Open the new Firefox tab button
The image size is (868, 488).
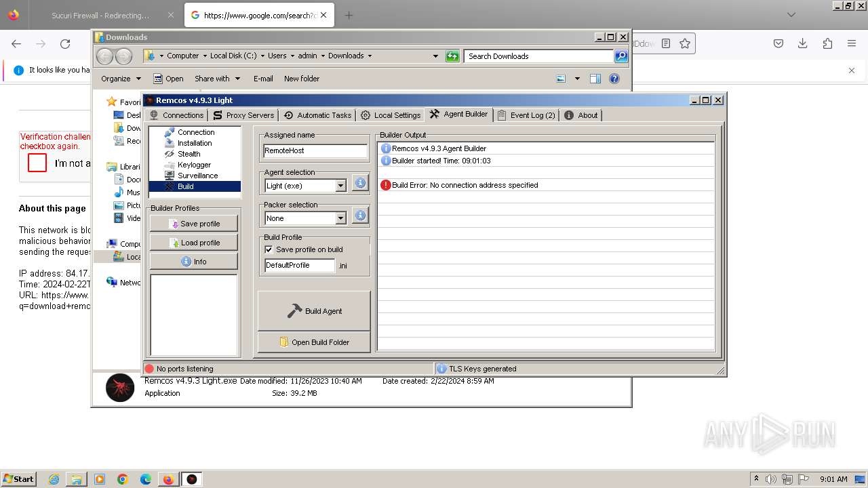click(349, 15)
